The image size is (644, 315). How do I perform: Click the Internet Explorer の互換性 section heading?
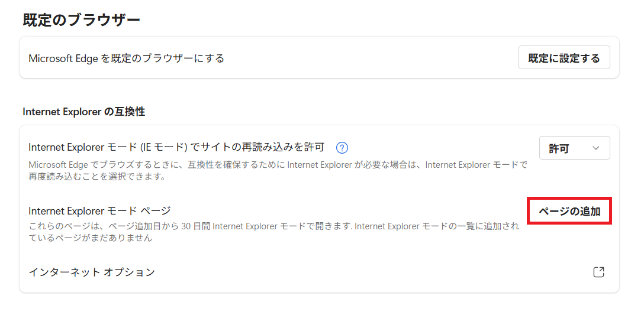click(x=83, y=112)
